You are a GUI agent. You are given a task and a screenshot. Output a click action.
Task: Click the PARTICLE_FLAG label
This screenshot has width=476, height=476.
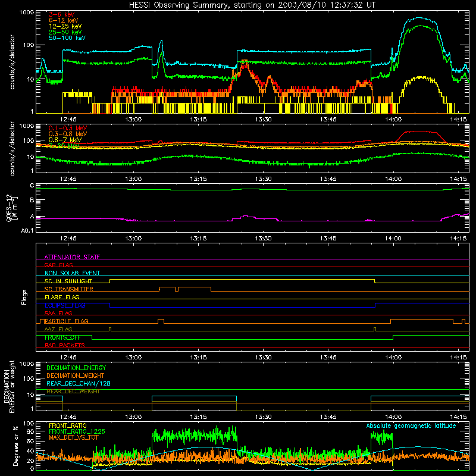tap(67, 321)
